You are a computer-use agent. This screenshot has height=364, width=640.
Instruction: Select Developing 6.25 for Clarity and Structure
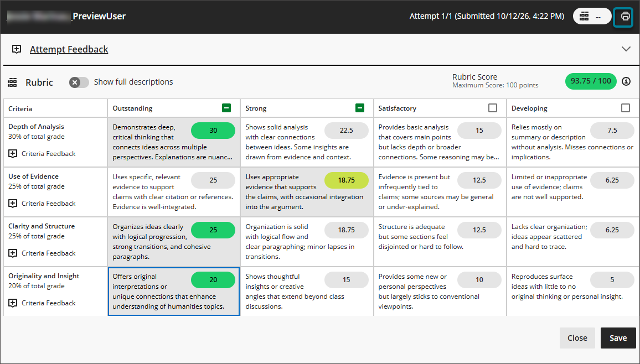(x=612, y=230)
